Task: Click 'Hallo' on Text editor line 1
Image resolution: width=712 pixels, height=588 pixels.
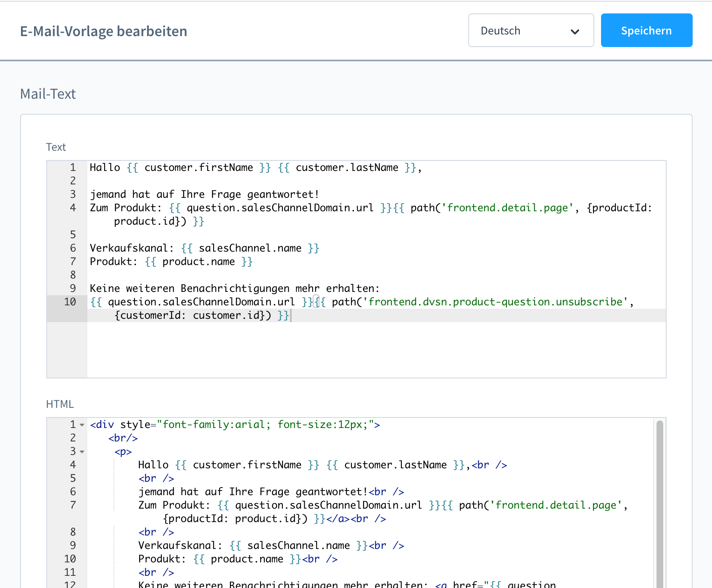Action: tap(105, 168)
